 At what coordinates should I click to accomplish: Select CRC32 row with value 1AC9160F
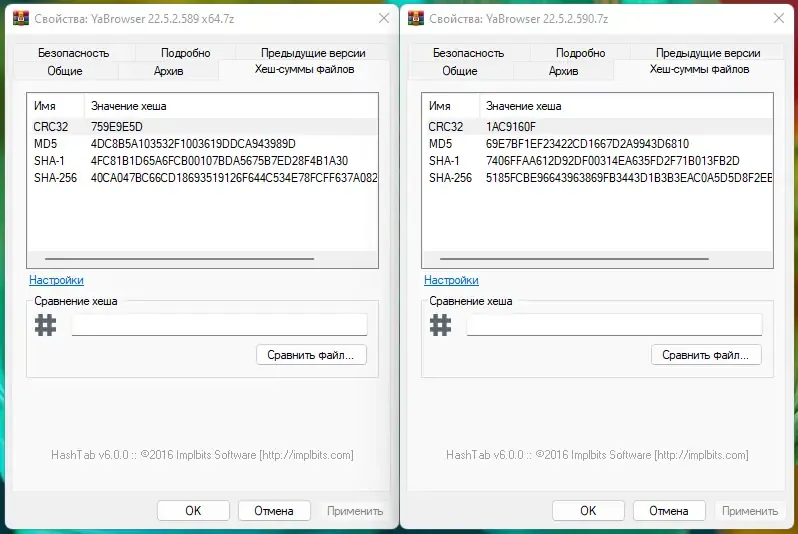click(x=597, y=126)
